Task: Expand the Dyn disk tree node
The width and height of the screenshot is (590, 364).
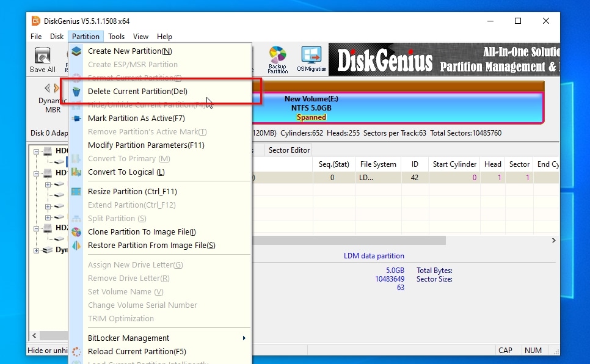Action: 37,250
